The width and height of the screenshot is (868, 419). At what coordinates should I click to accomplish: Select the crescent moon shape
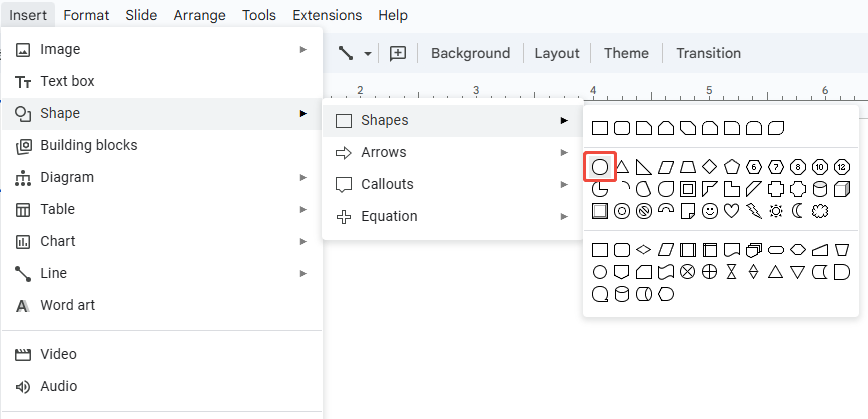[798, 211]
